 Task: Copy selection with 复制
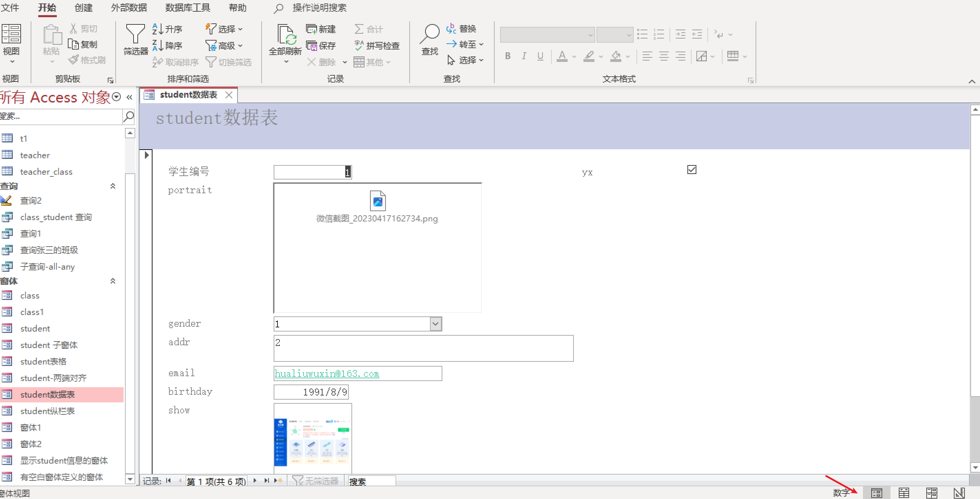[83, 44]
